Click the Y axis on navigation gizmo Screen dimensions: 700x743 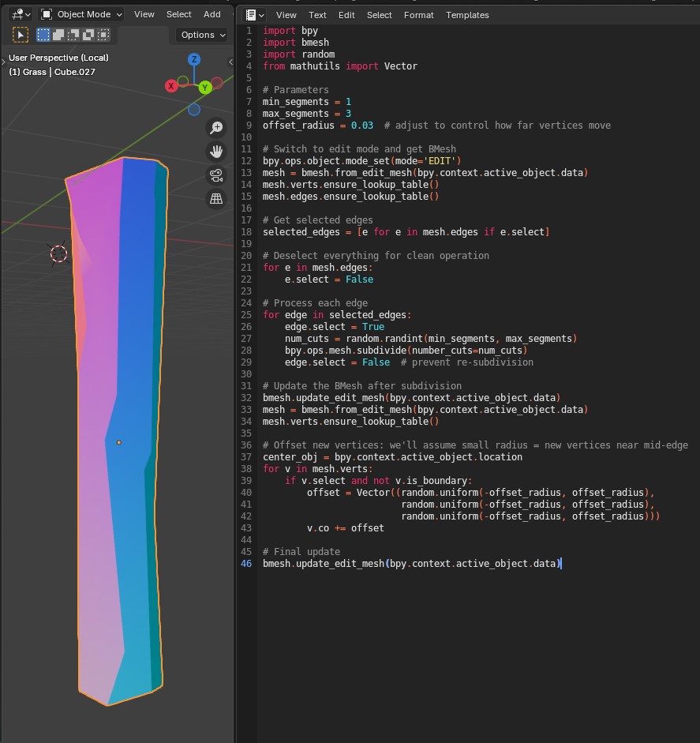coord(205,88)
